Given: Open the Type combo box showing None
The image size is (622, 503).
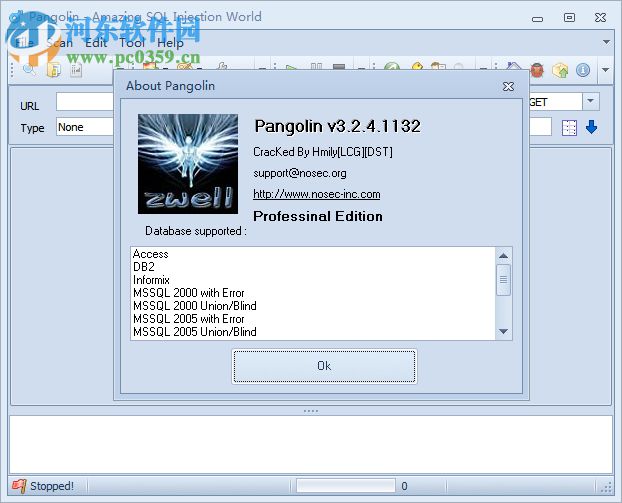Looking at the screenshot, I should point(85,127).
